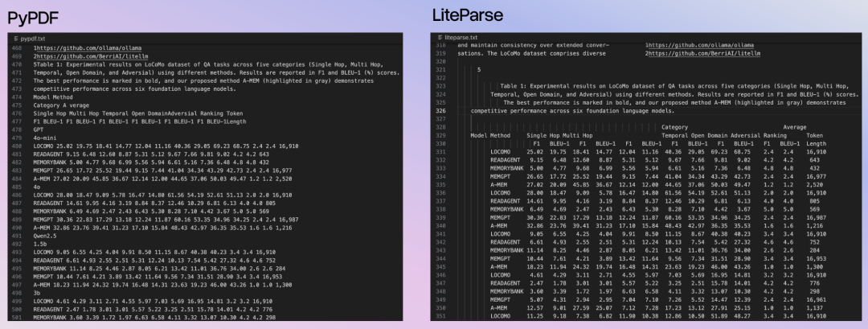This screenshot has width=868, height=329.
Task: Click line number 480 in the PyPDF pane
Action: click(17, 146)
